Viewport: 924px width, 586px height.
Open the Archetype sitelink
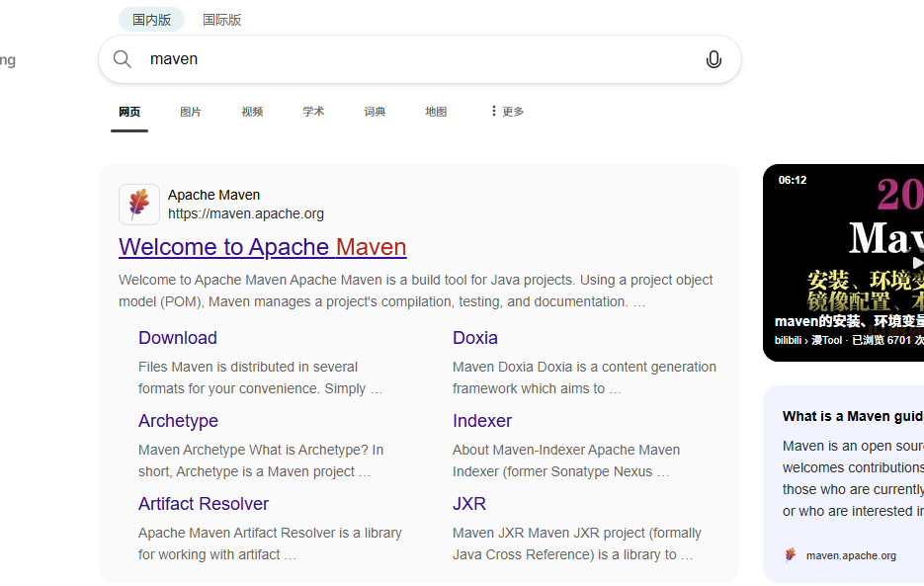coord(178,421)
